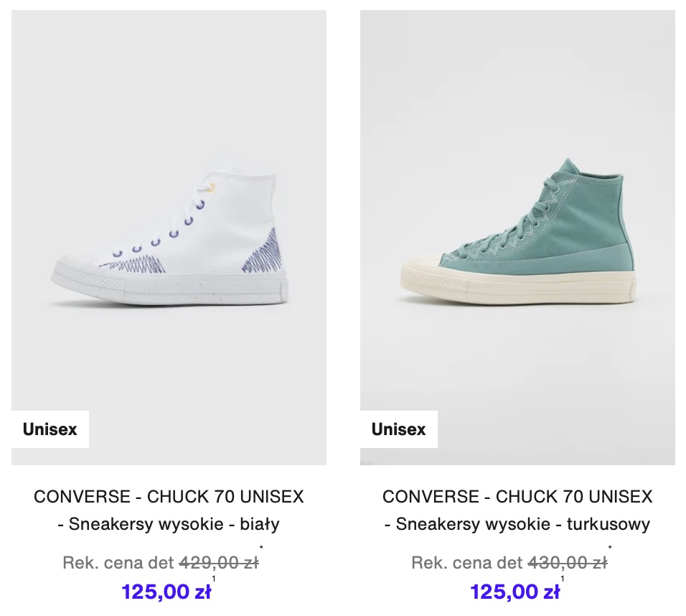Click the 'Rek. cena det' label under the turquoise sneaker
686x616 pixels.
pyautogui.click(x=467, y=563)
